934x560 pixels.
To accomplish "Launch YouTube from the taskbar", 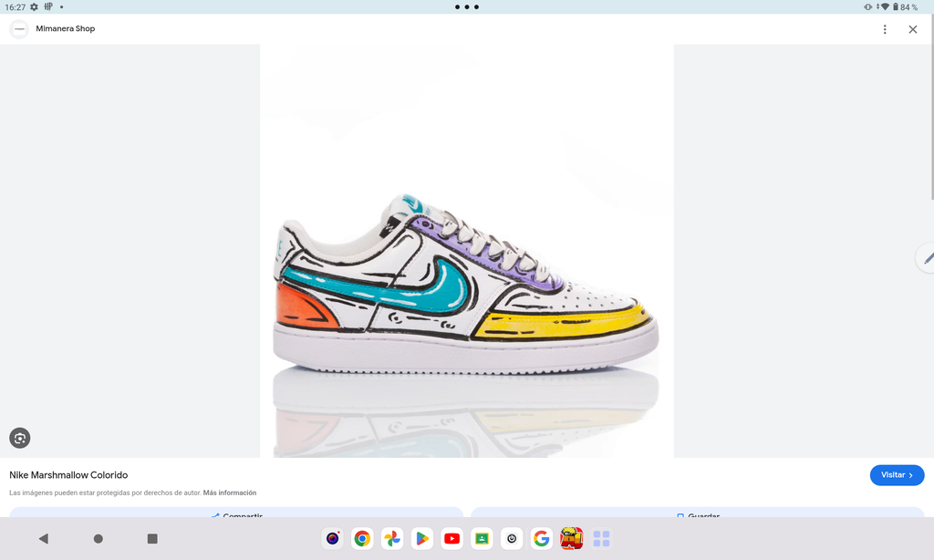I will pyautogui.click(x=451, y=538).
